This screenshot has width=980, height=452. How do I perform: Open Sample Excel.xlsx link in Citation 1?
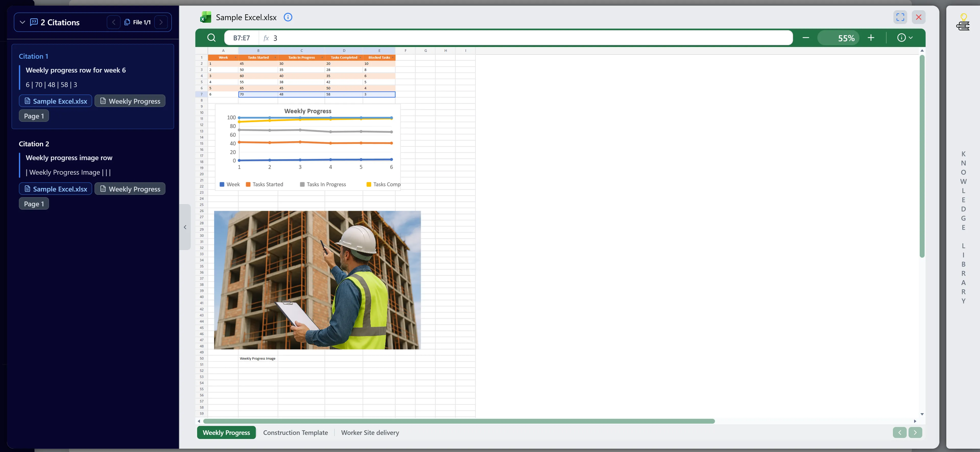(56, 101)
